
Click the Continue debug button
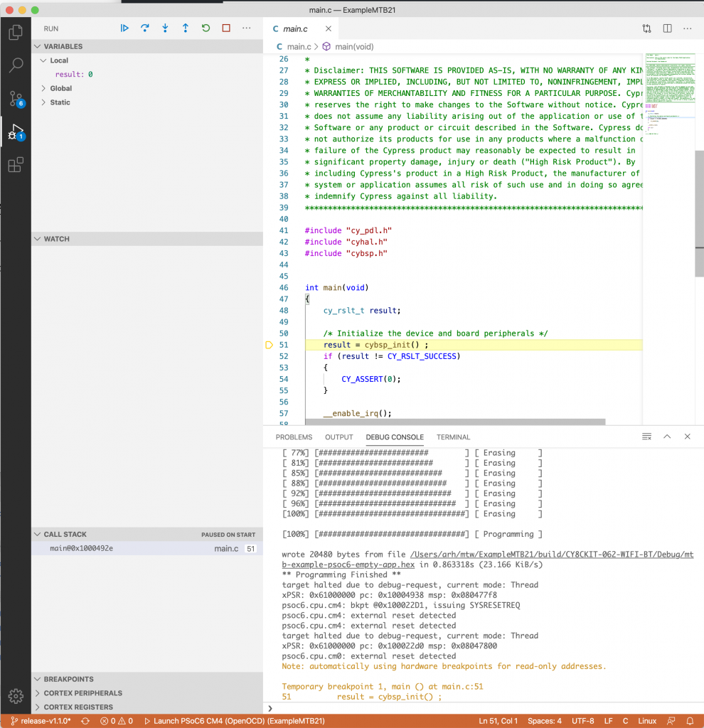124,28
